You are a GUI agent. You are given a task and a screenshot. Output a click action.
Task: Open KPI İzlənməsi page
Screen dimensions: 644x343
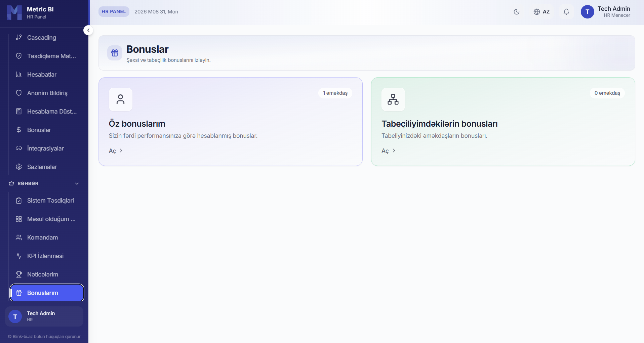click(47, 256)
